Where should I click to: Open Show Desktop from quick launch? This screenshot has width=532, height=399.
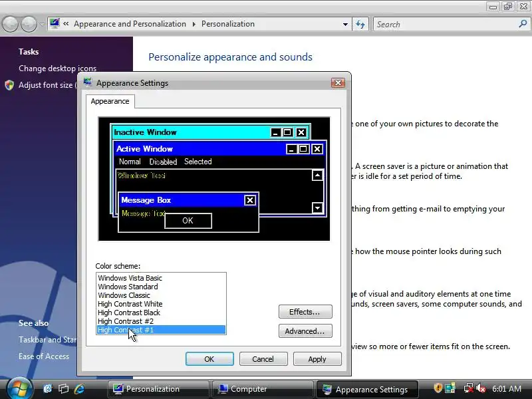[x=47, y=389]
